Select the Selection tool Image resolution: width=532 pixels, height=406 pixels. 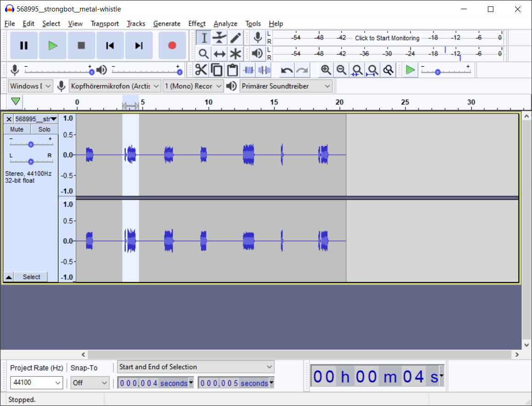click(x=203, y=38)
